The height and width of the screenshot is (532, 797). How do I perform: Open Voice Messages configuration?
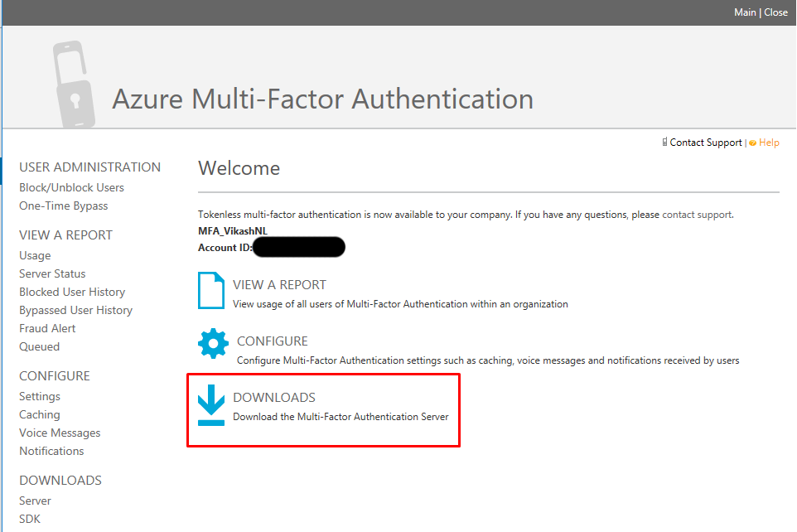point(60,433)
